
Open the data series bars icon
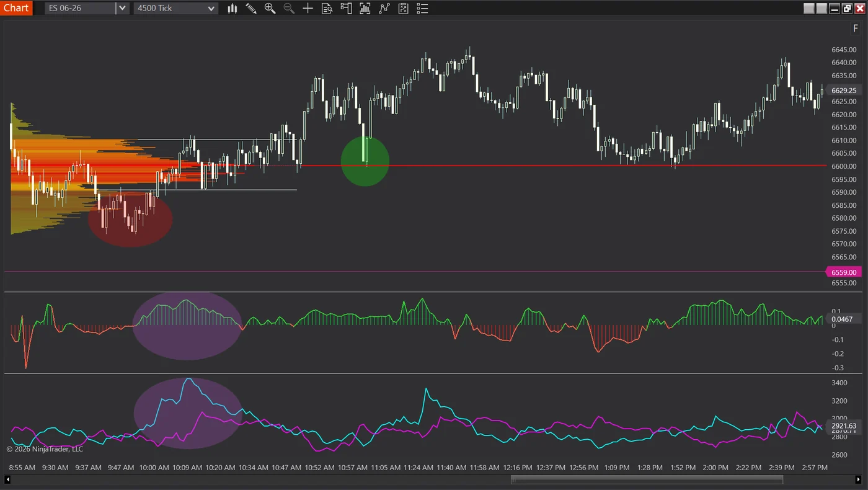pyautogui.click(x=365, y=8)
